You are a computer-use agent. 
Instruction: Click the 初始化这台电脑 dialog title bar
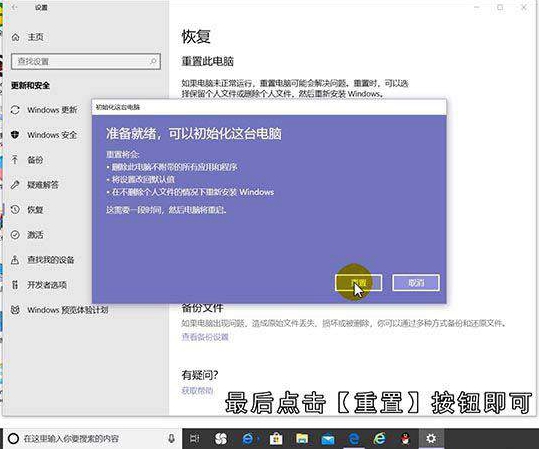[269, 107]
